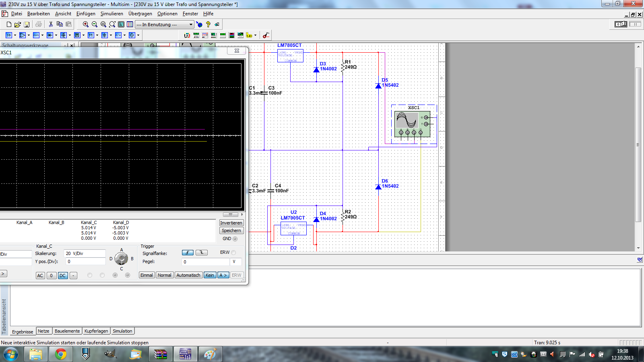
Task: Click the schematic vertical scrollbar
Action: click(x=638, y=145)
